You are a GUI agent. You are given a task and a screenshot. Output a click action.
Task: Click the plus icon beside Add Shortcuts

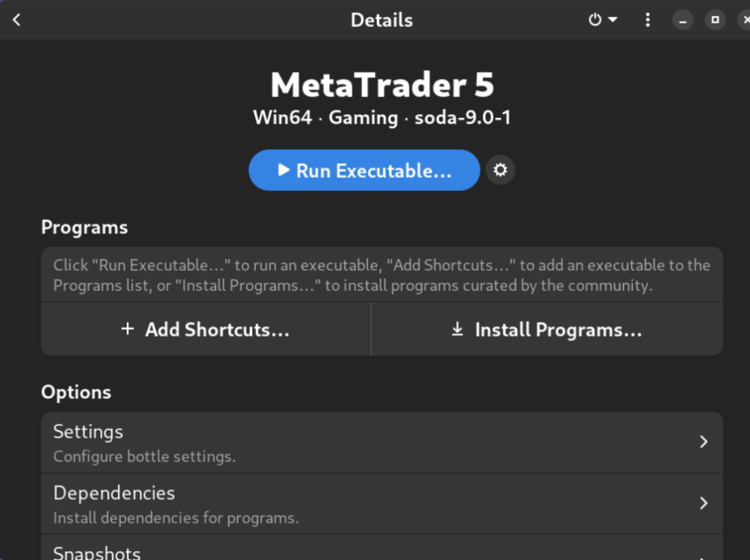127,329
